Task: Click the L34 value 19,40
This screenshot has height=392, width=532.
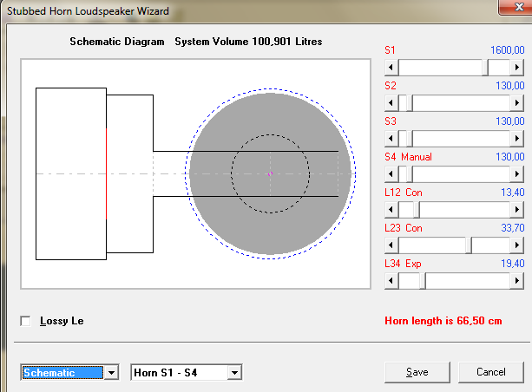Action: 513,264
